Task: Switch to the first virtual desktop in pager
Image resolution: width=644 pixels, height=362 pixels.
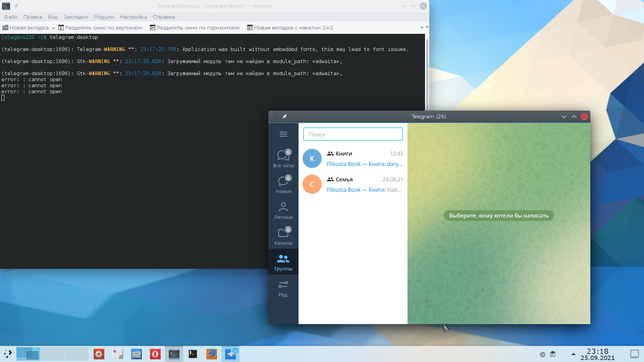Action: [28, 354]
